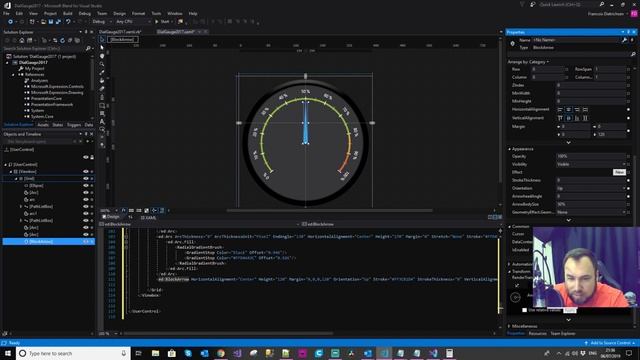Collapse the [Grid] tree node

point(16,179)
